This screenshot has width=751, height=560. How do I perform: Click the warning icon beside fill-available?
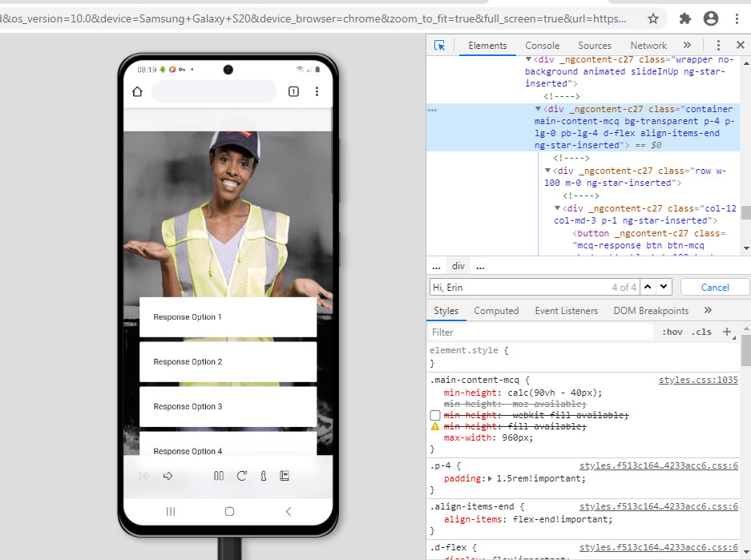[x=435, y=426]
